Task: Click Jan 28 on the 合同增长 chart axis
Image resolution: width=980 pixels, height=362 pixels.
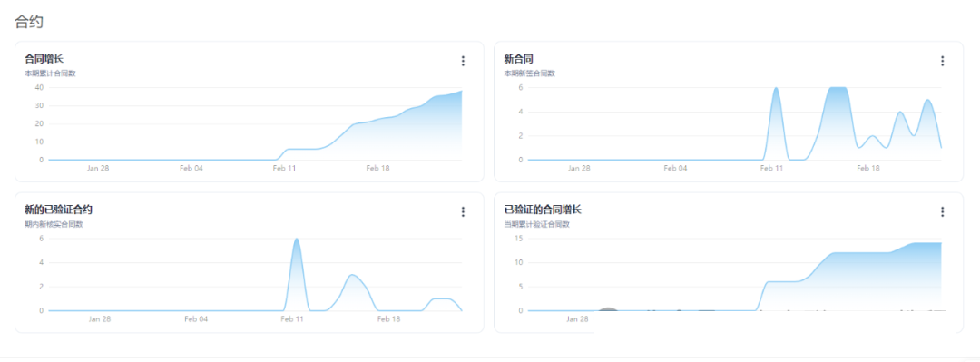Action: (97, 168)
